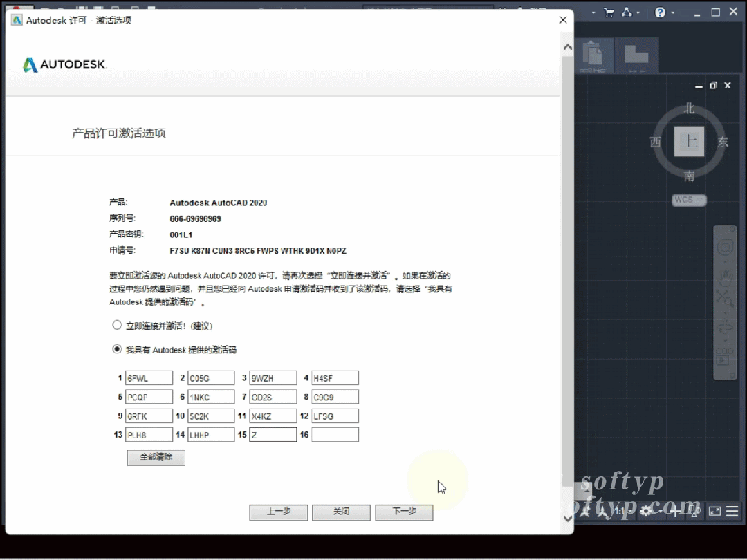Click activation code field 12 containing LFSG

coord(335,416)
